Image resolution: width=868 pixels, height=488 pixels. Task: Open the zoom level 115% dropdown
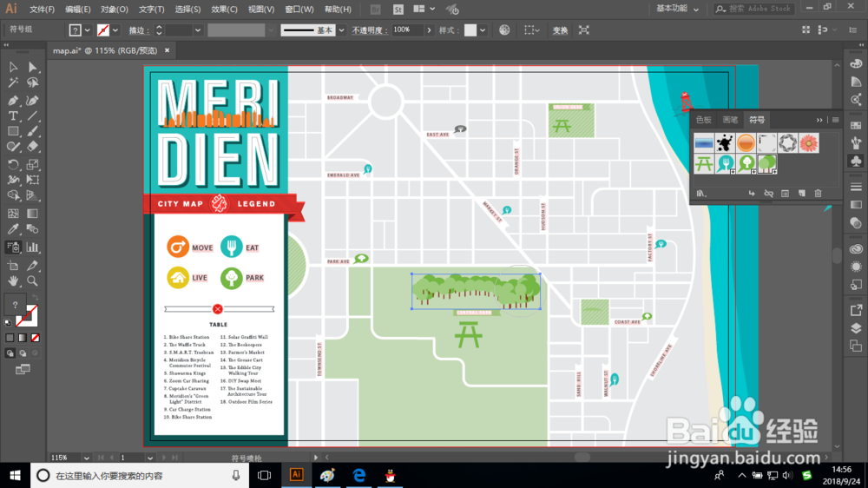[x=86, y=458]
